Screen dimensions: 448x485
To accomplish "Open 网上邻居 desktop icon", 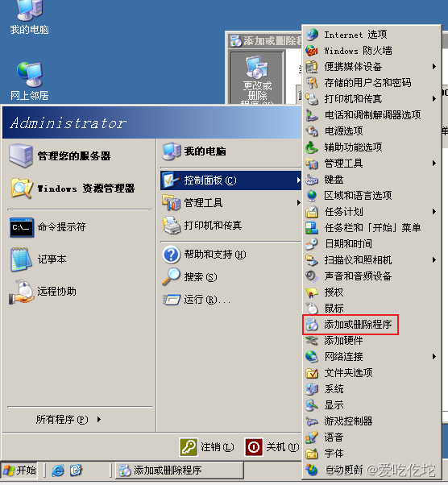I will (x=29, y=81).
